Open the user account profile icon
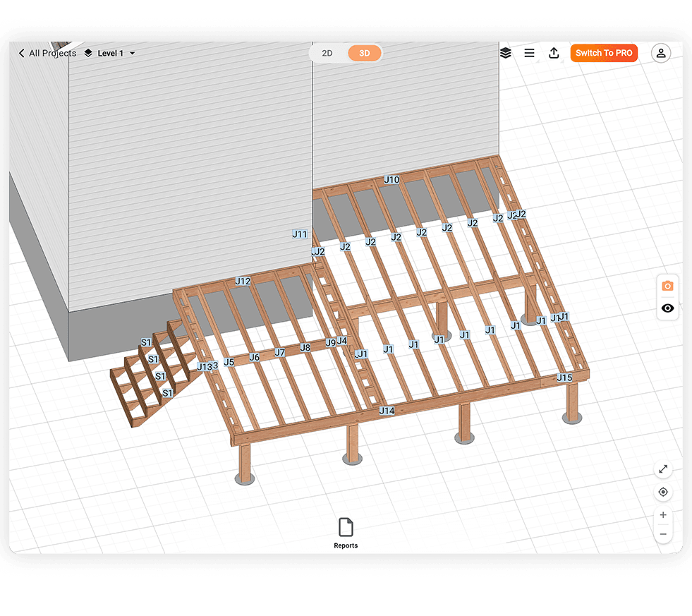 660,53
